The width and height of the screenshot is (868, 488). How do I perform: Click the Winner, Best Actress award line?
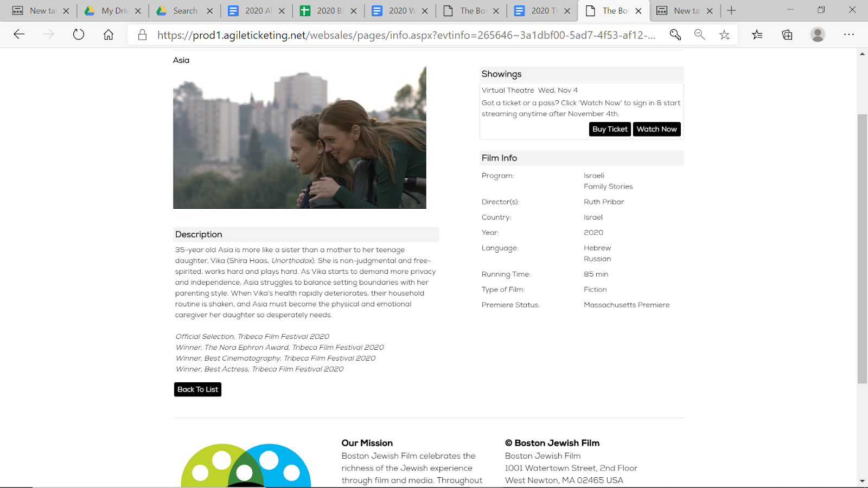(x=259, y=369)
